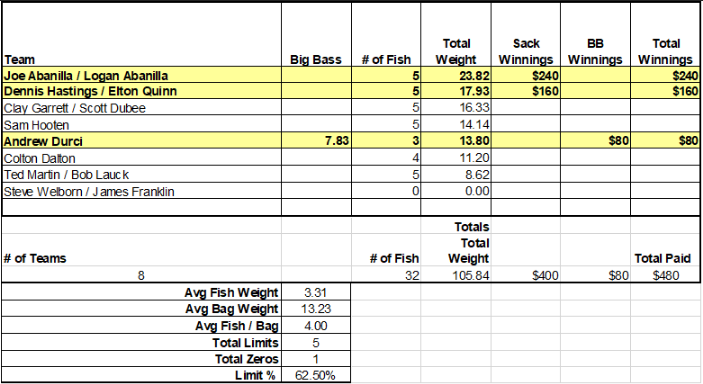
Task: Select the Colton Dalton team cell
Action: tap(142, 158)
